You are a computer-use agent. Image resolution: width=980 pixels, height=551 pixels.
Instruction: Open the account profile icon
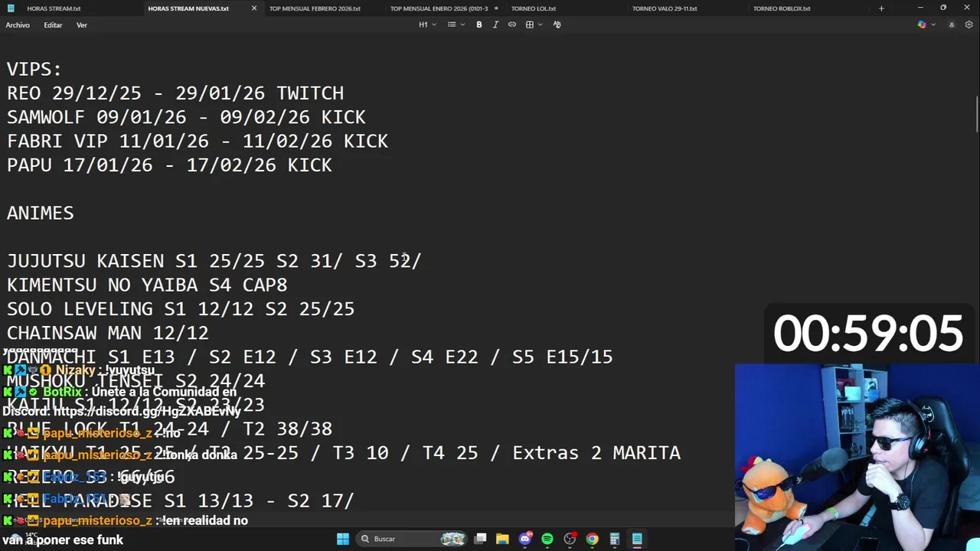pyautogui.click(x=952, y=24)
